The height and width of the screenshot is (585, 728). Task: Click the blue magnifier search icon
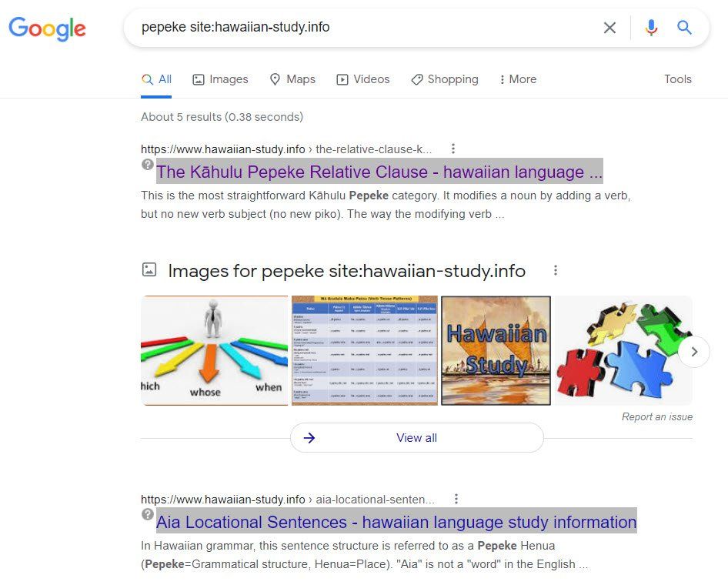click(x=684, y=28)
